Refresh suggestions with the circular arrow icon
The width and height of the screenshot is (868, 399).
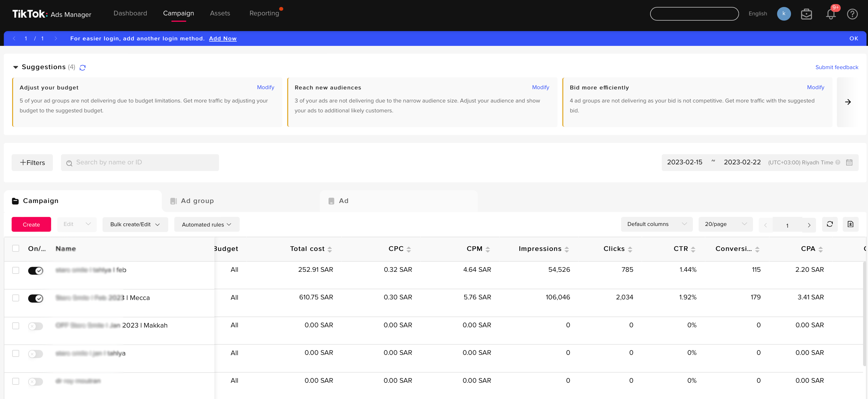pyautogui.click(x=83, y=67)
